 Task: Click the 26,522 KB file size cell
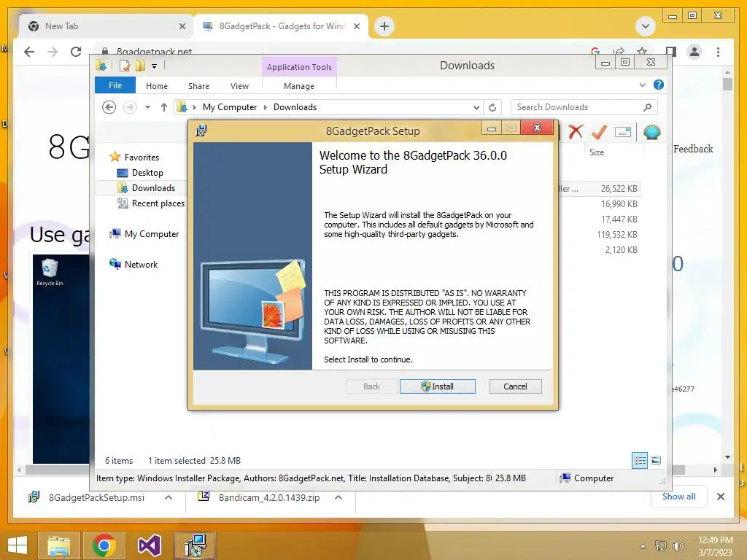coord(619,189)
